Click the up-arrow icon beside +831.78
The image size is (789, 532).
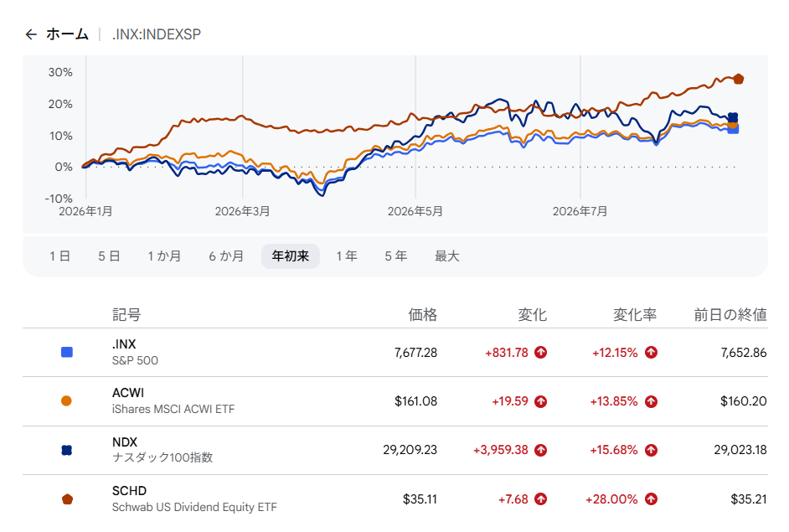point(541,353)
